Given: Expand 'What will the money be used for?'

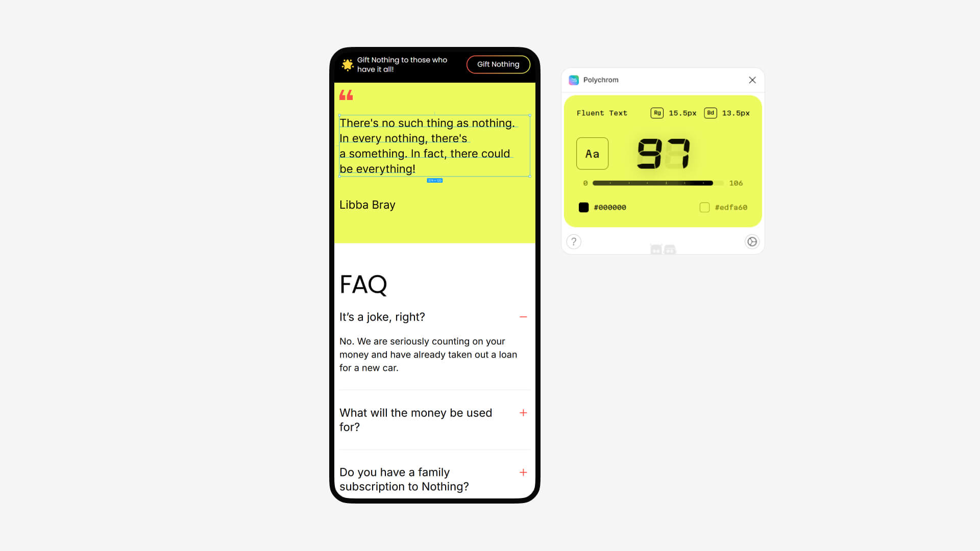Looking at the screenshot, I should [524, 412].
